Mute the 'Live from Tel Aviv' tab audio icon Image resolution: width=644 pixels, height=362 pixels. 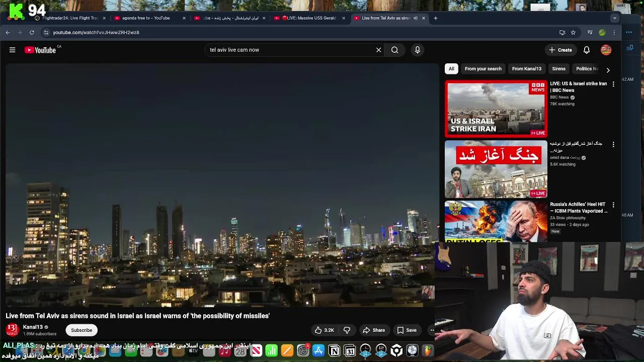pyautogui.click(x=415, y=18)
